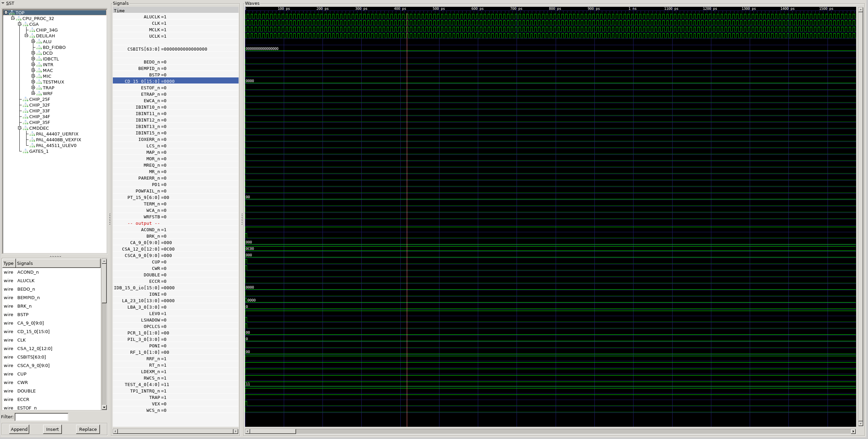Select the CHIP_35F module icon
The height and width of the screenshot is (439, 868).
(x=25, y=123)
